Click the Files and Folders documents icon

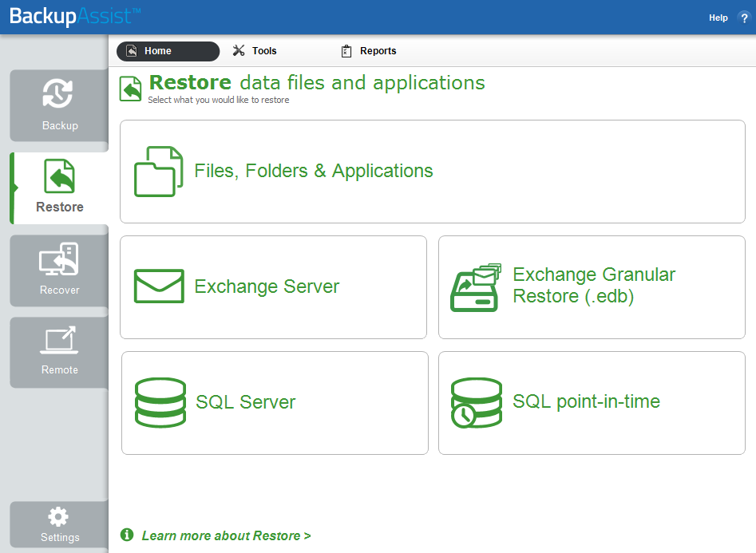tap(158, 171)
